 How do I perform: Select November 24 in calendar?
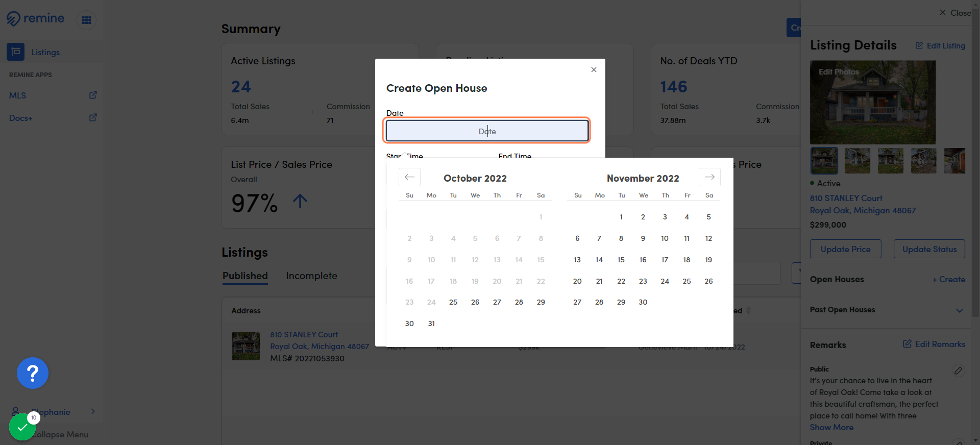pyautogui.click(x=665, y=281)
